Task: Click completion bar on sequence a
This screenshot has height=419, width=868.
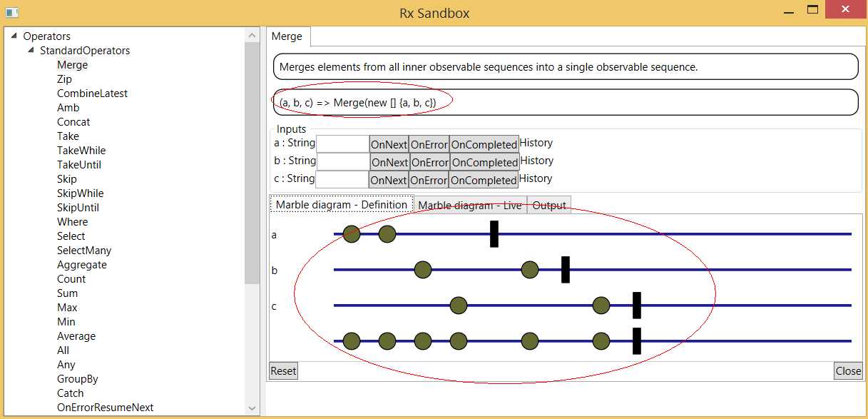Action: (x=494, y=233)
